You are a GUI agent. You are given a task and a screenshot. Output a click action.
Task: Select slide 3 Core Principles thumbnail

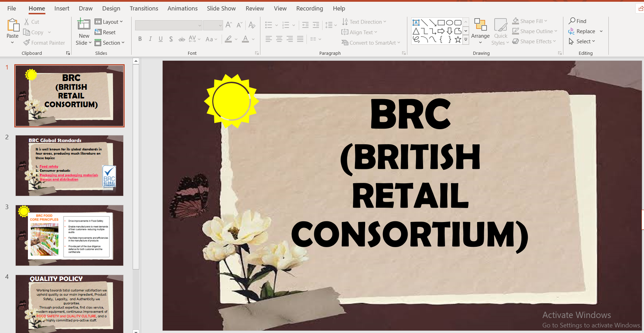(x=69, y=235)
